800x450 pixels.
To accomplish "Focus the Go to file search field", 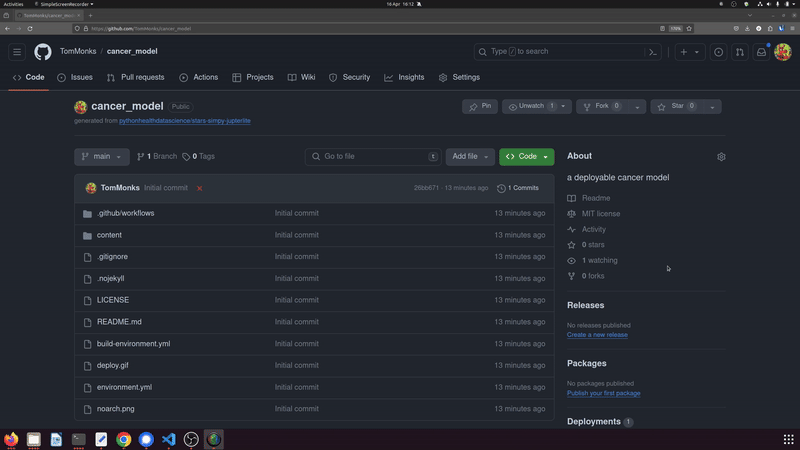I will tap(373, 157).
